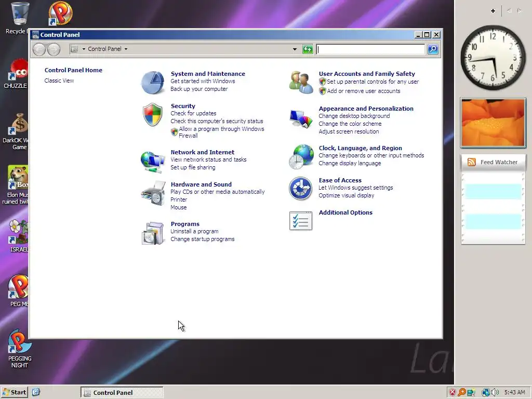Click the network tray icon

click(486, 393)
